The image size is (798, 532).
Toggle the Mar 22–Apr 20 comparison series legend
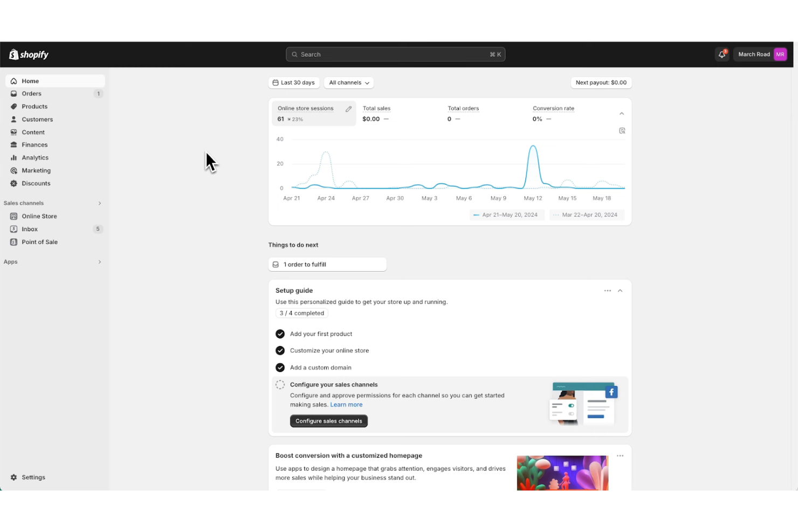(x=587, y=215)
